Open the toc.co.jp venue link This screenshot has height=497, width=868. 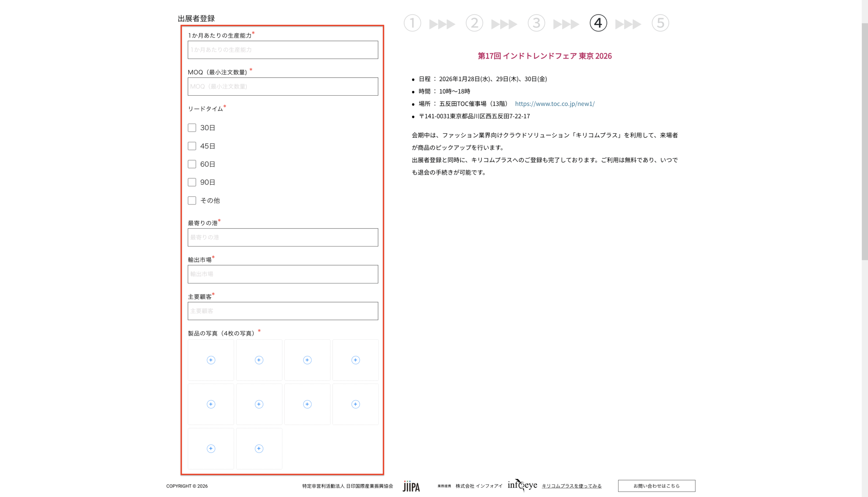pos(555,104)
